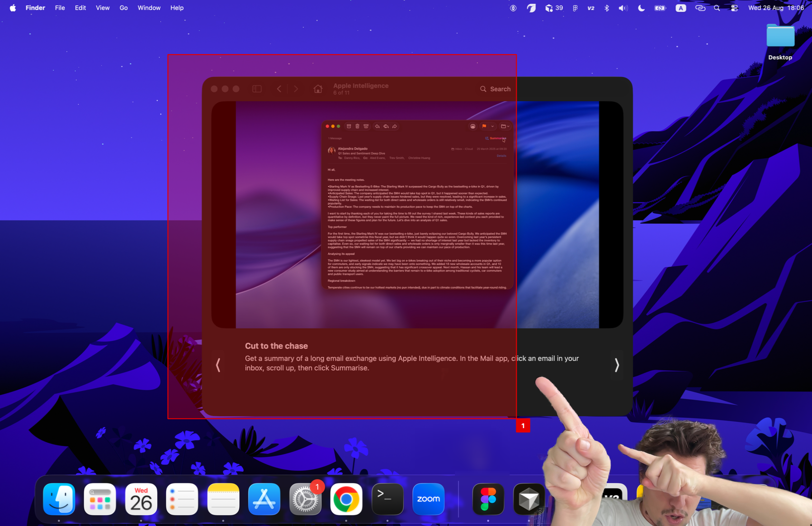Image resolution: width=812 pixels, height=526 pixels.
Task: Open the volume control in menu bar
Action: point(623,8)
